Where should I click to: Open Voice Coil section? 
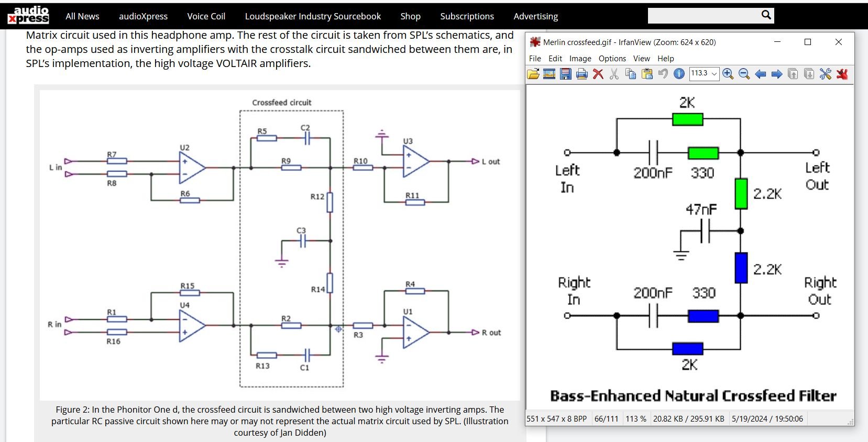pos(206,16)
